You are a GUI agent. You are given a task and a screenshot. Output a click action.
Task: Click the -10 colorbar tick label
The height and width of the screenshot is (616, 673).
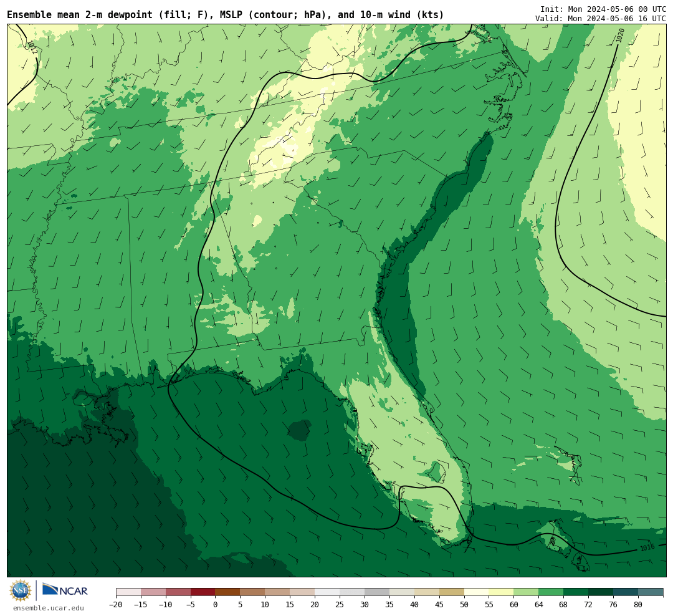[x=166, y=605]
